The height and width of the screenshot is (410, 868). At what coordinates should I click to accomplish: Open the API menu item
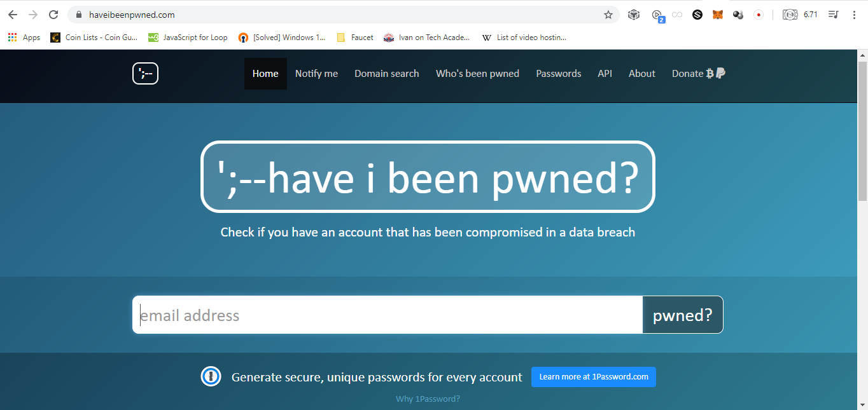(x=605, y=74)
